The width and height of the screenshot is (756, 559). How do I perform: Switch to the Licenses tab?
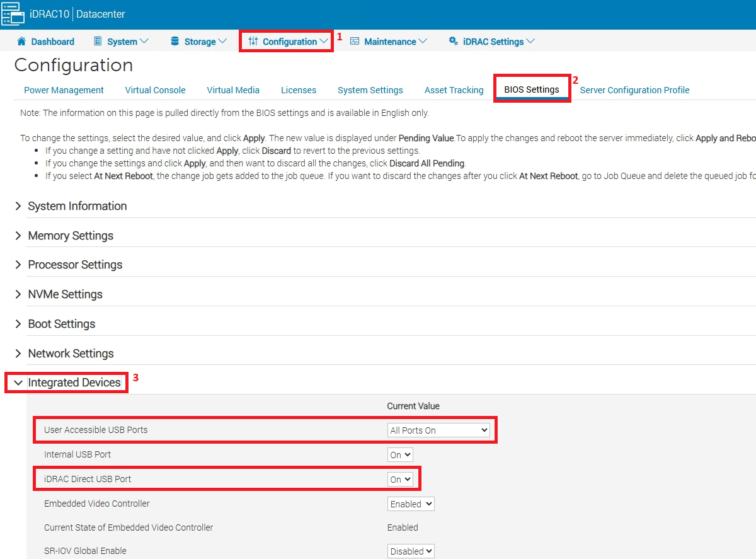[299, 90]
